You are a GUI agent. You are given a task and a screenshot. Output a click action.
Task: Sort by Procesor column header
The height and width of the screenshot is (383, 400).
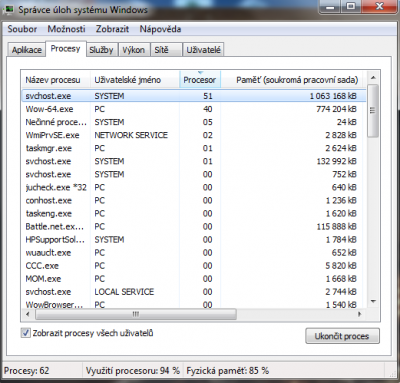tap(200, 80)
